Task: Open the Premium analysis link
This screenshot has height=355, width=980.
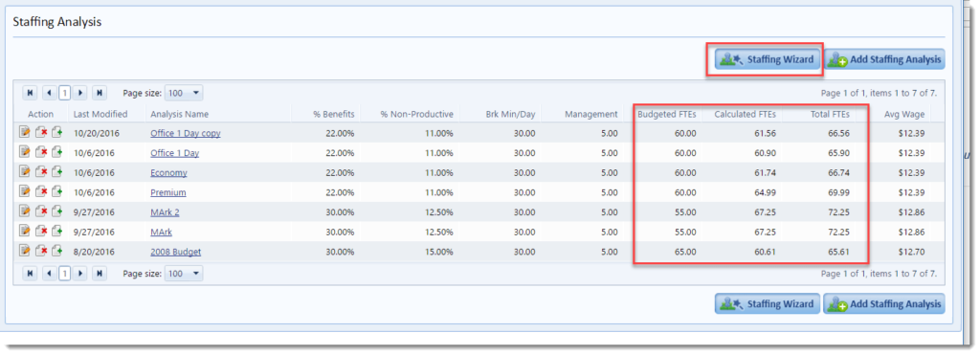Action: tap(167, 192)
